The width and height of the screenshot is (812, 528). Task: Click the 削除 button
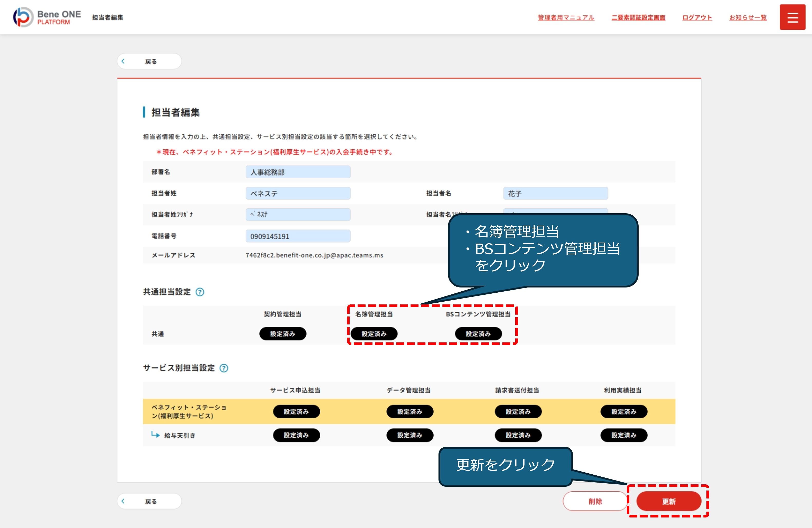tap(595, 501)
